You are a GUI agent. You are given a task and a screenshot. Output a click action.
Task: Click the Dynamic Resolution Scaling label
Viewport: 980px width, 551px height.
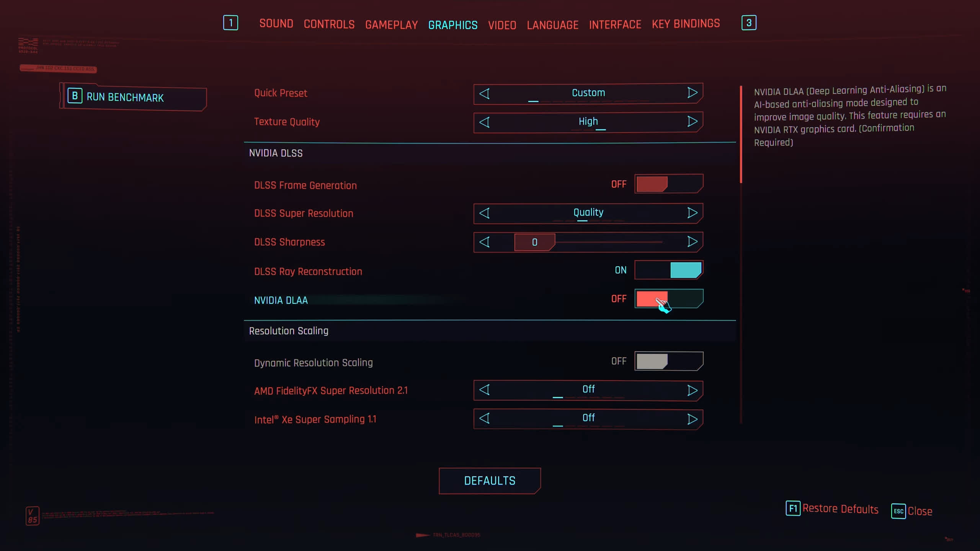click(314, 363)
